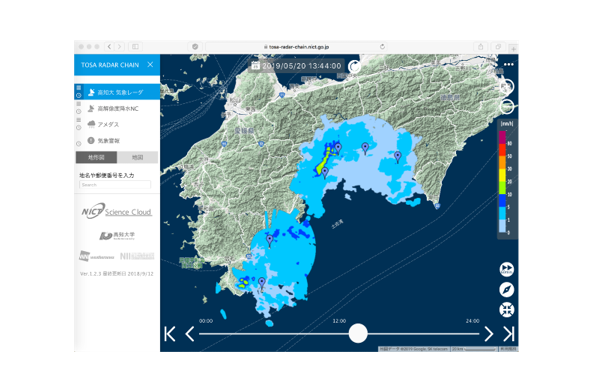Close the TOSA RADAR CHAIN sidebar
593x392 pixels.
click(x=150, y=65)
